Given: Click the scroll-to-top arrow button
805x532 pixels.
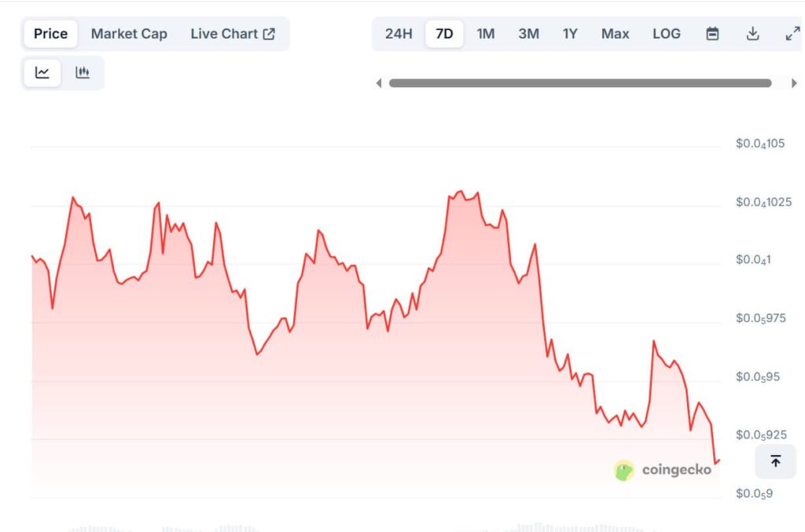Looking at the screenshot, I should [775, 461].
